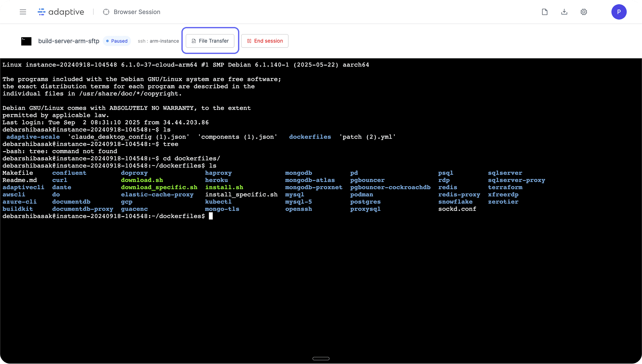
Task: Click 'adaptive-scale' directory in terminal output
Action: [x=33, y=137]
